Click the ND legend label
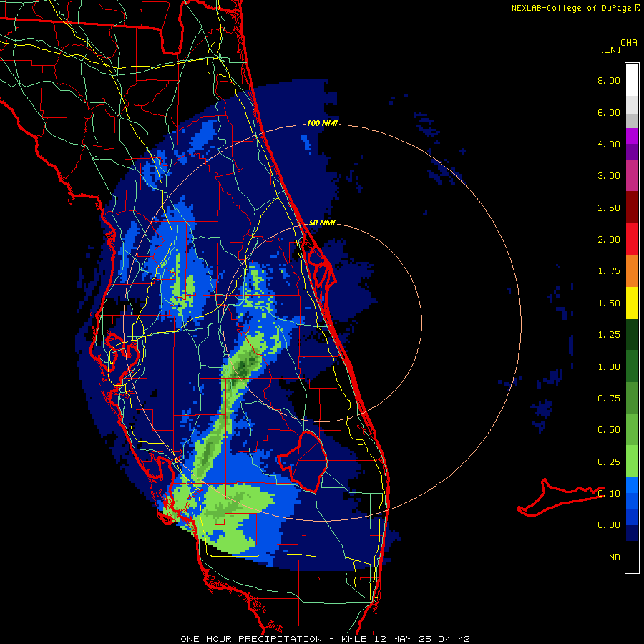 click(615, 557)
